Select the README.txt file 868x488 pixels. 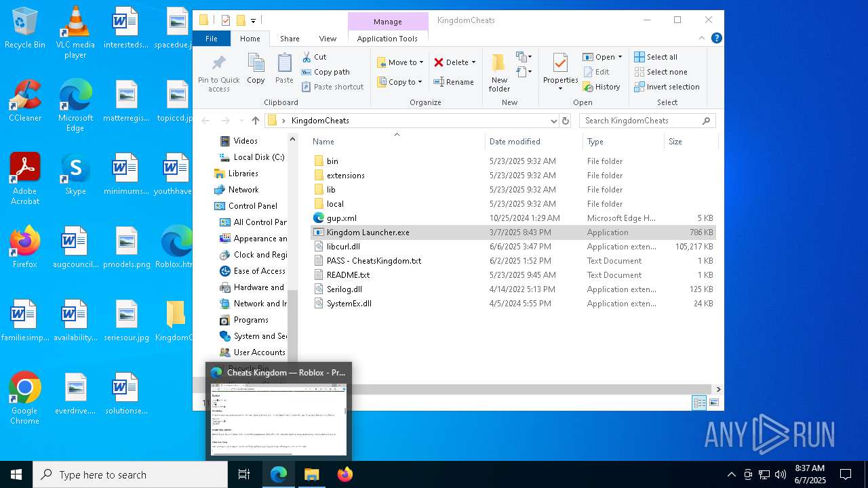coord(513,275)
